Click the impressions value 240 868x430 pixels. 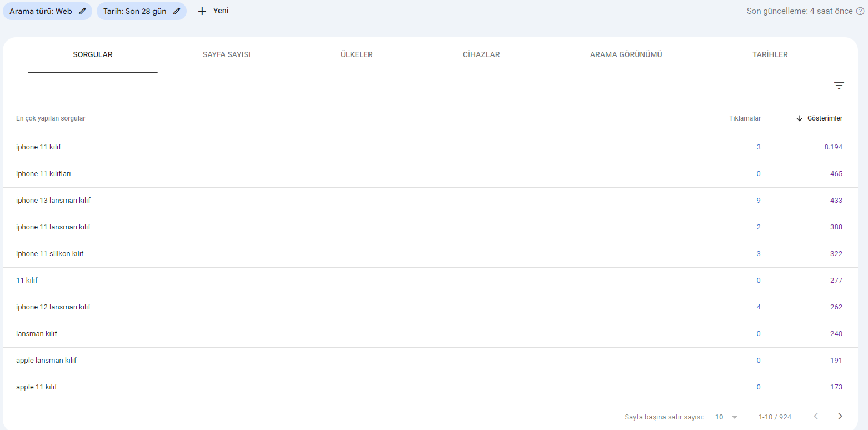pyautogui.click(x=836, y=334)
